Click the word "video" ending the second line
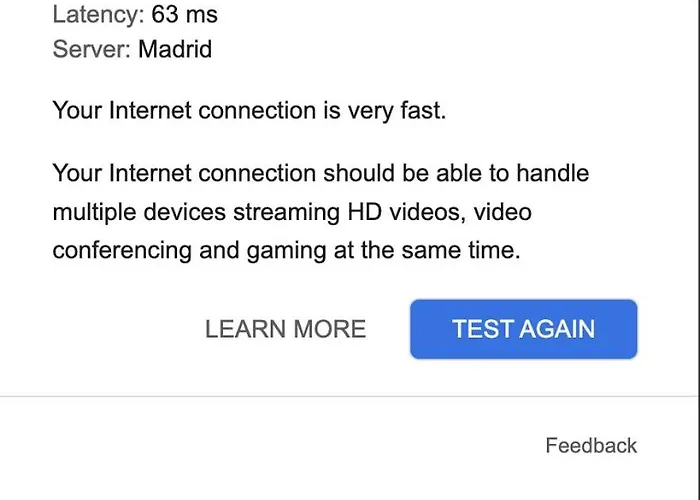 503,213
